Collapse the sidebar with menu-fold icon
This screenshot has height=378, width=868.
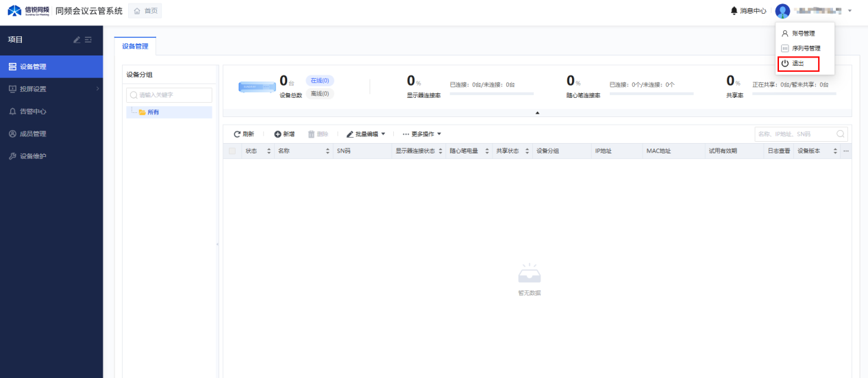[x=88, y=40]
